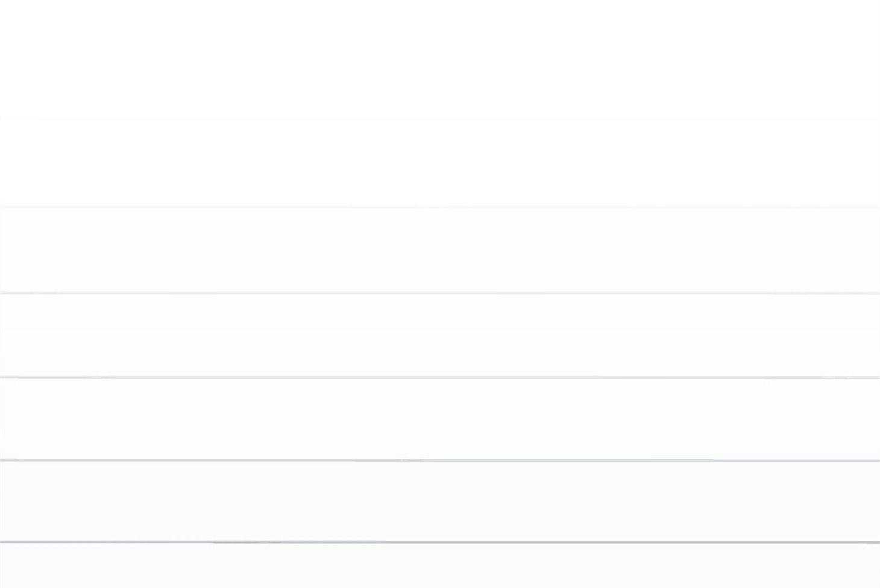The height and width of the screenshot is (588, 880).
Task: Click the topmost blank white area
Action: pyautogui.click(x=440, y=59)
